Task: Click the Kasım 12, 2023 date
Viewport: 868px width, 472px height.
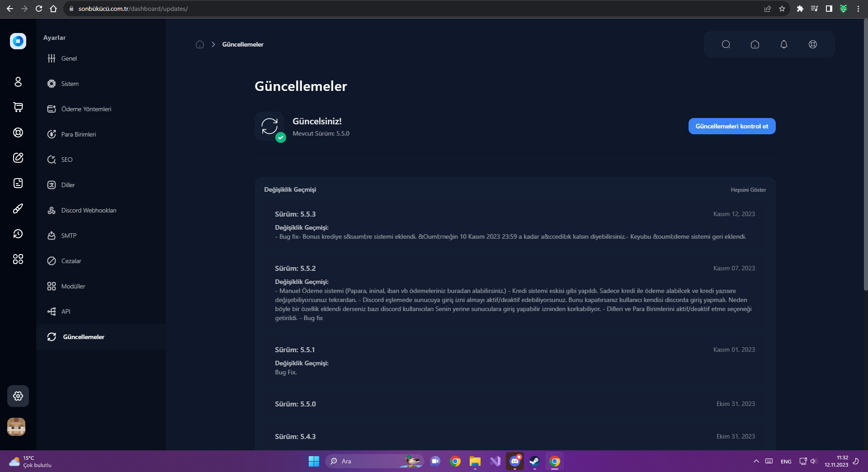Action: coord(734,214)
